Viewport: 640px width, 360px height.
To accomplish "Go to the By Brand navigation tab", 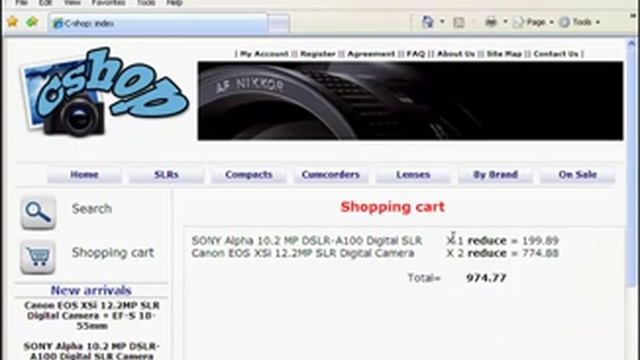I will [496, 175].
